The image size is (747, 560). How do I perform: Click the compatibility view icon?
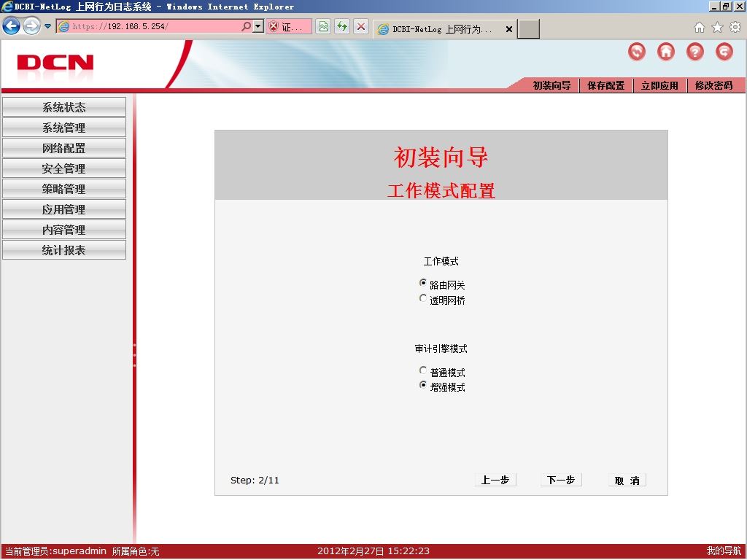point(323,26)
